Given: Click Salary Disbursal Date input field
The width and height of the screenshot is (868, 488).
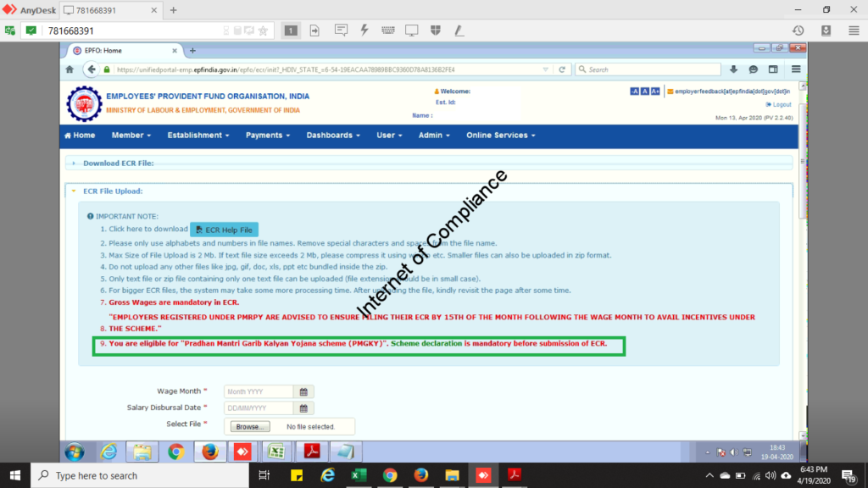Looking at the screenshot, I should pos(259,408).
